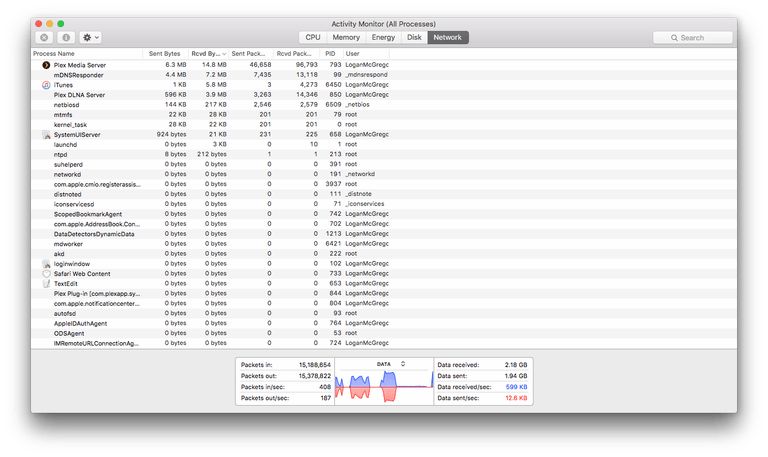Switch to the Disk tab
Viewport: 768px width, 457px height.
coord(414,37)
